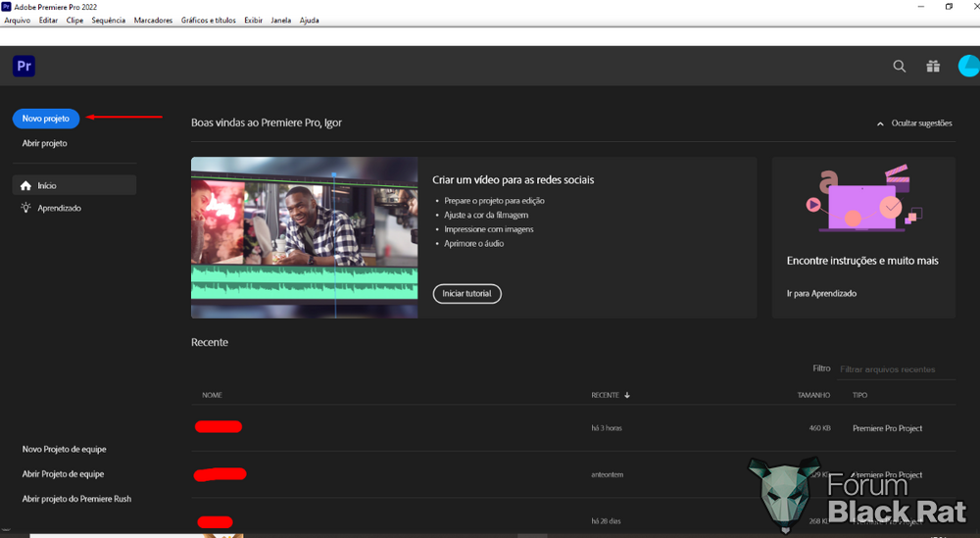
Task: Open the user profile avatar
Action: click(x=969, y=67)
